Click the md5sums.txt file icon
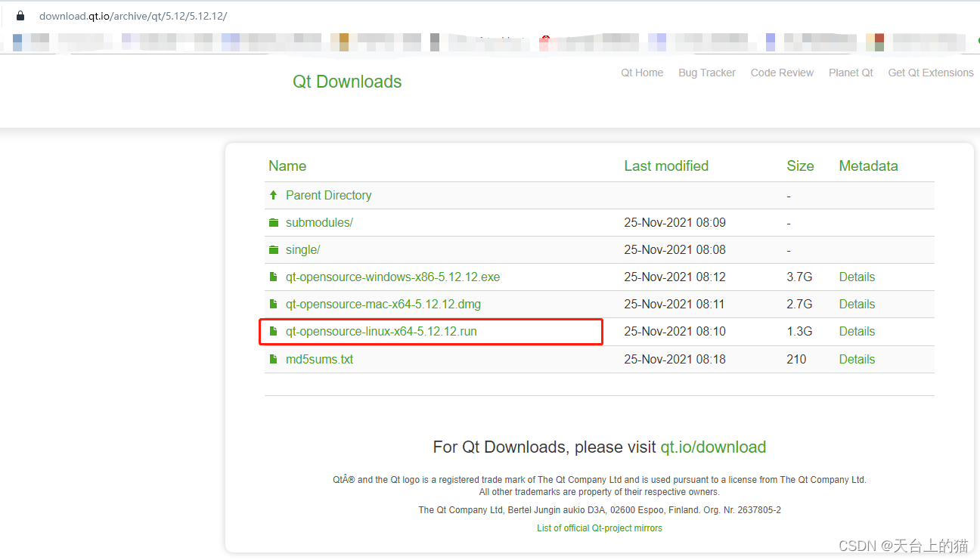The height and width of the screenshot is (560, 980). (273, 359)
